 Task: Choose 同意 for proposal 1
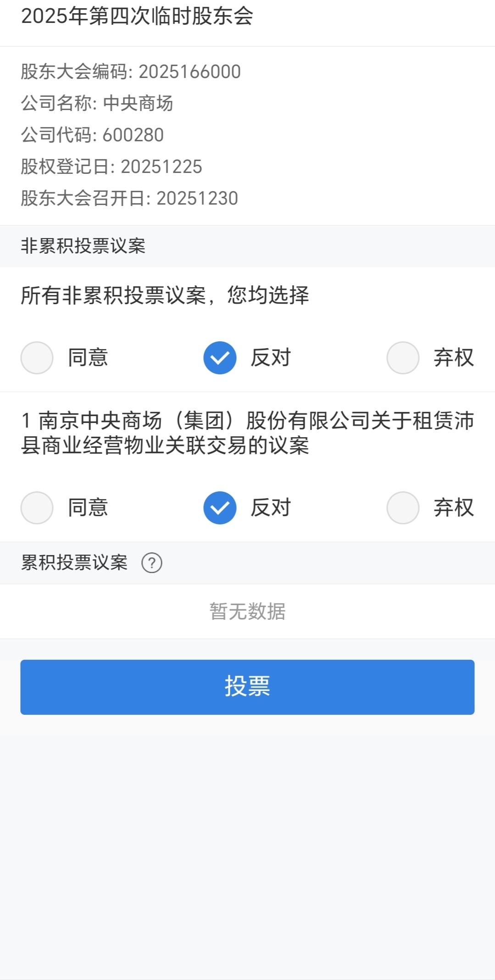[x=37, y=508]
